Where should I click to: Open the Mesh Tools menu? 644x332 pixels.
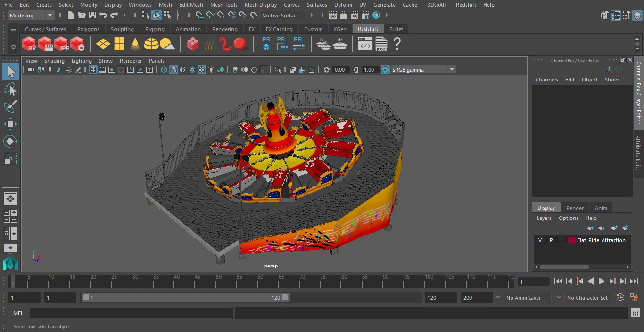(x=223, y=5)
